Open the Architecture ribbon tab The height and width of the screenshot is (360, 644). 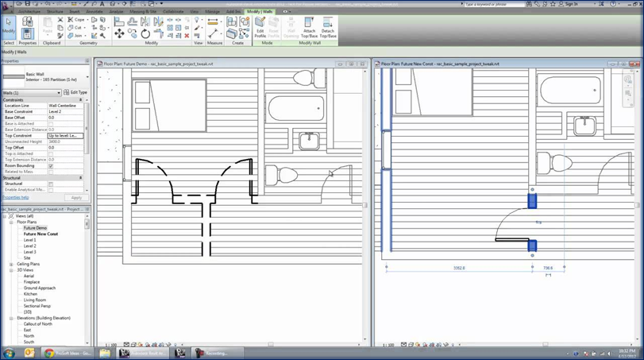[x=29, y=12]
